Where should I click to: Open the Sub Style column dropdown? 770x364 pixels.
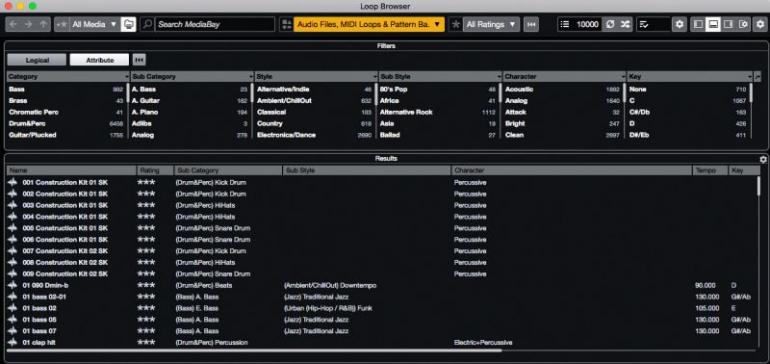point(499,77)
